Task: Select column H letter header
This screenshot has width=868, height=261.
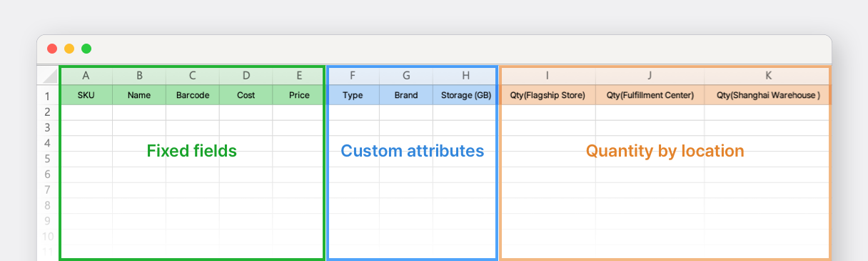Action: click(x=465, y=76)
